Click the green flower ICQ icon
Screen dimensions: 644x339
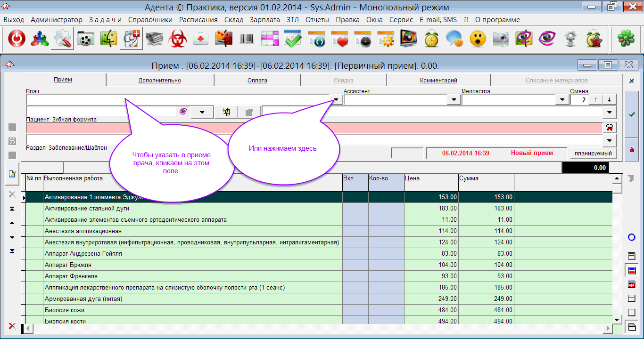click(626, 39)
